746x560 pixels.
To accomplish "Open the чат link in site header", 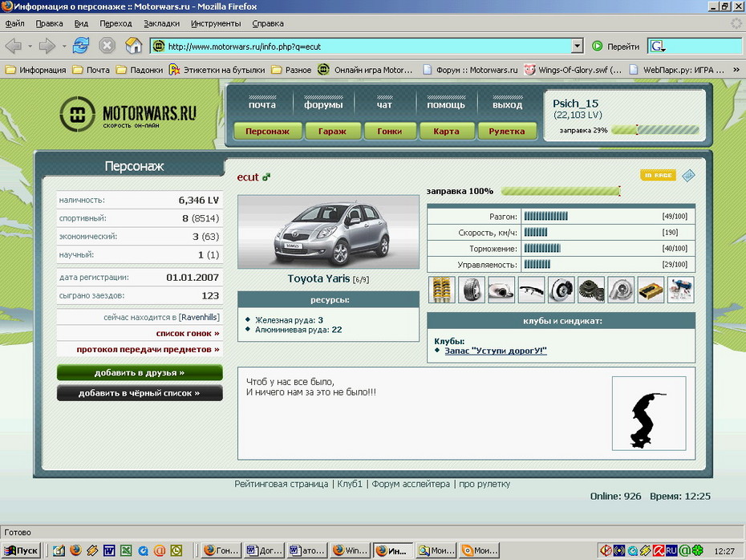I will click(384, 104).
